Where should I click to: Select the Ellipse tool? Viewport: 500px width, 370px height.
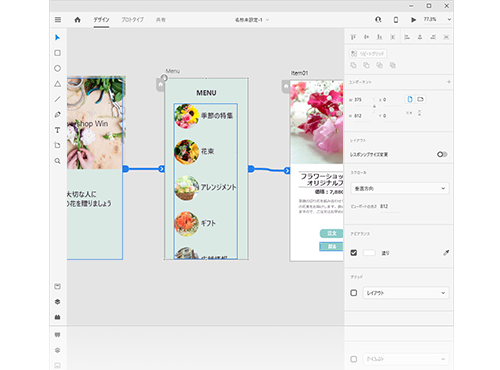coord(57,68)
